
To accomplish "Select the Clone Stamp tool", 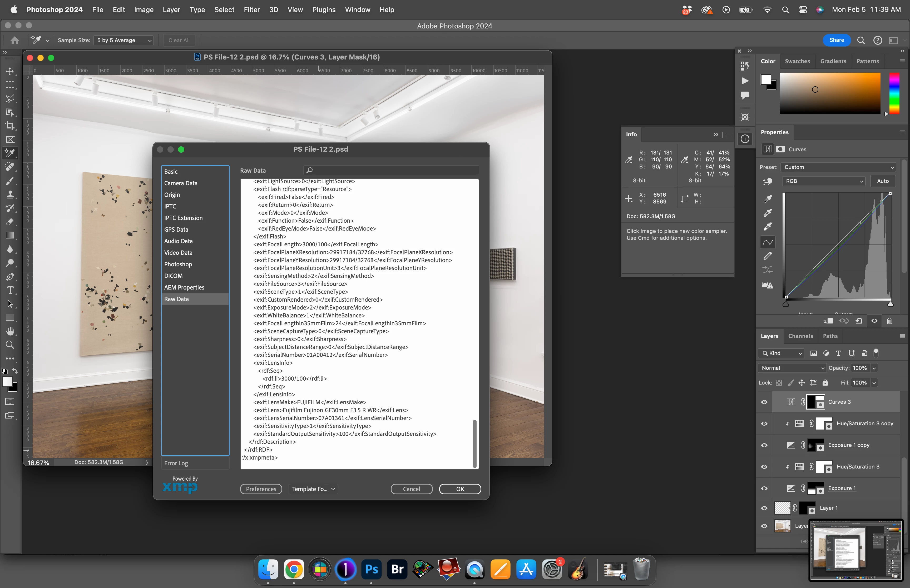I will pyautogui.click(x=10, y=194).
